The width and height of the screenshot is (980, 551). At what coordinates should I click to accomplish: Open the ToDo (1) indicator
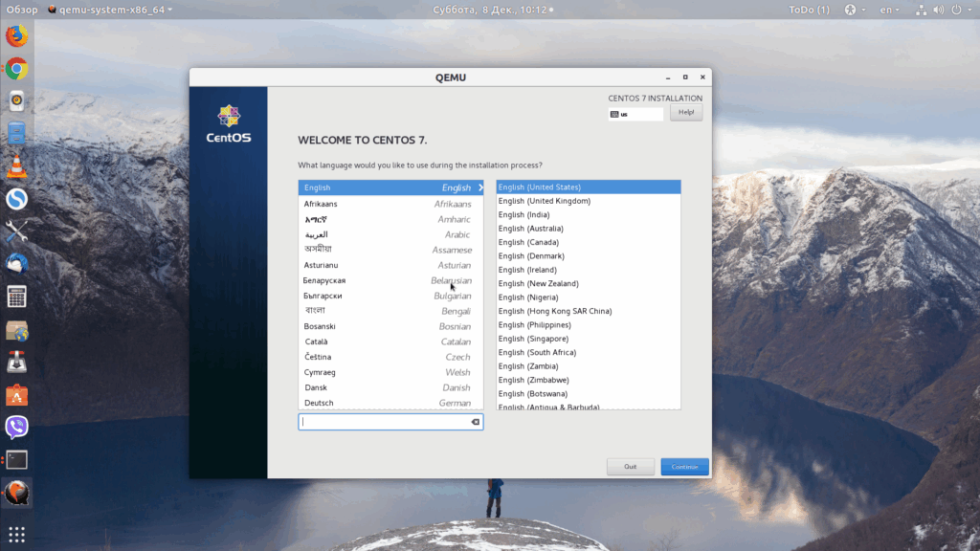tap(810, 10)
